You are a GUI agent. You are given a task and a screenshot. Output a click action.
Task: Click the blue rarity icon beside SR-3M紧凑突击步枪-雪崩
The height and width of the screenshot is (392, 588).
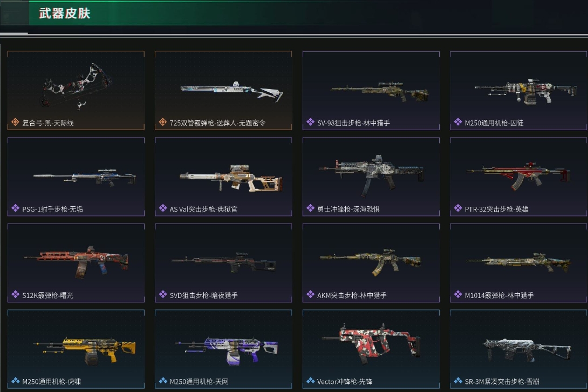(x=458, y=381)
